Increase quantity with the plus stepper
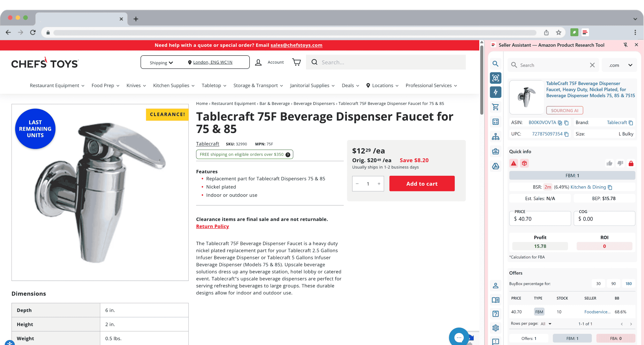This screenshot has height=345, width=644. (x=379, y=184)
